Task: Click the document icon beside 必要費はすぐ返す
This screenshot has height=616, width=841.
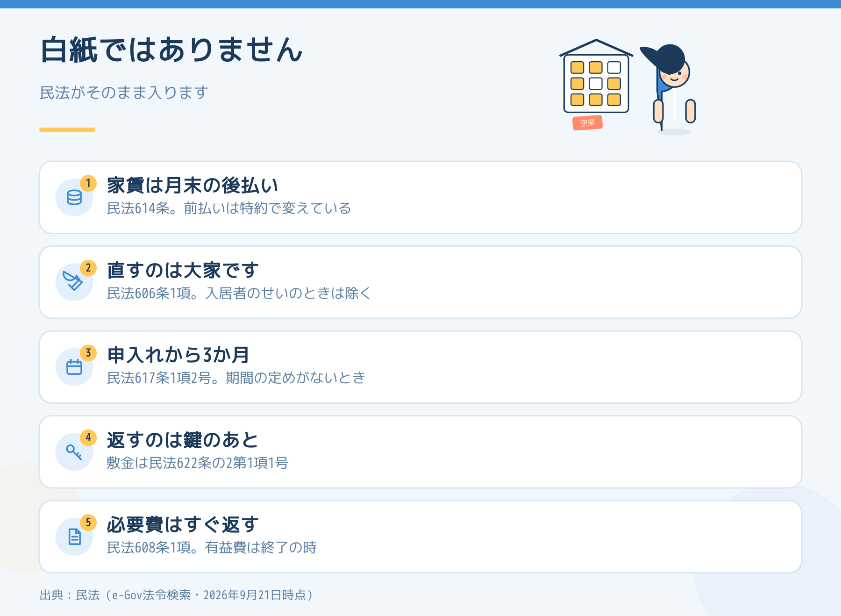Action: (74, 537)
